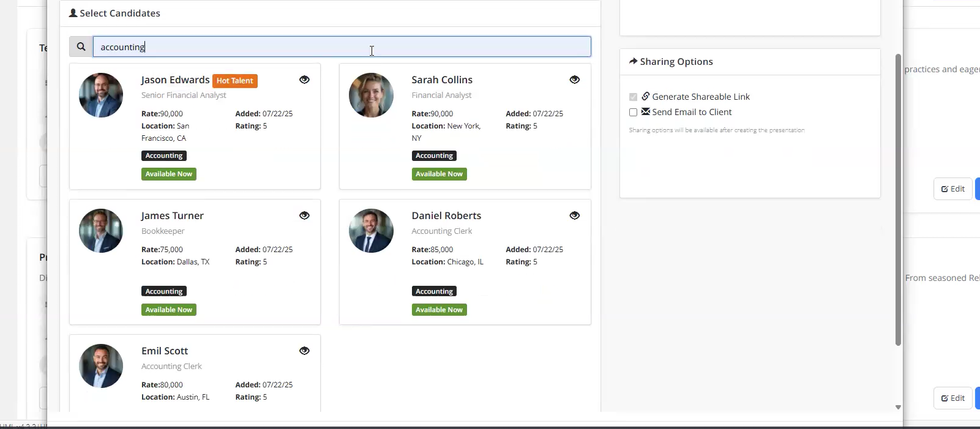Preview Sarah Collins via eye icon
This screenshot has height=429, width=980.
(574, 80)
